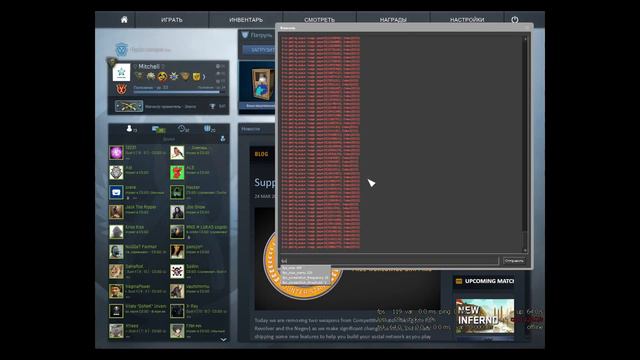The width and height of the screenshot is (640, 360).
Task: Select first autocomplete suggestion fps_max
Action: (305, 268)
